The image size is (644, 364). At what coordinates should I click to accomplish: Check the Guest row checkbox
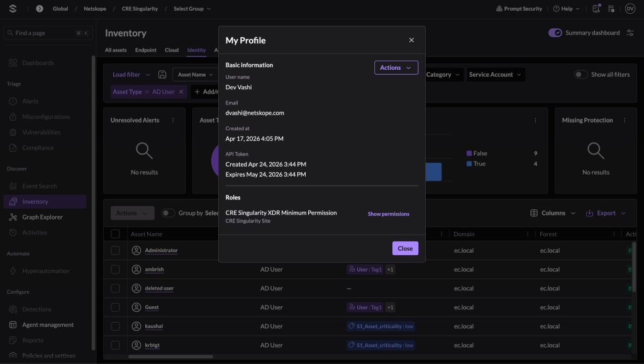point(116,307)
